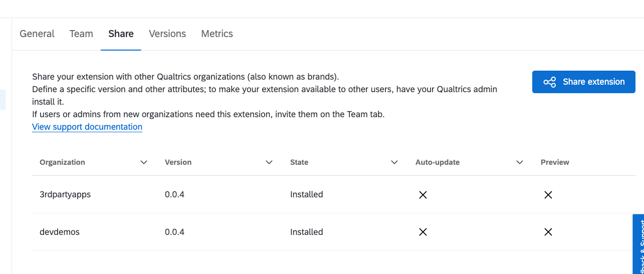Click the Share extension button
The height and width of the screenshot is (274, 644).
pos(584,82)
